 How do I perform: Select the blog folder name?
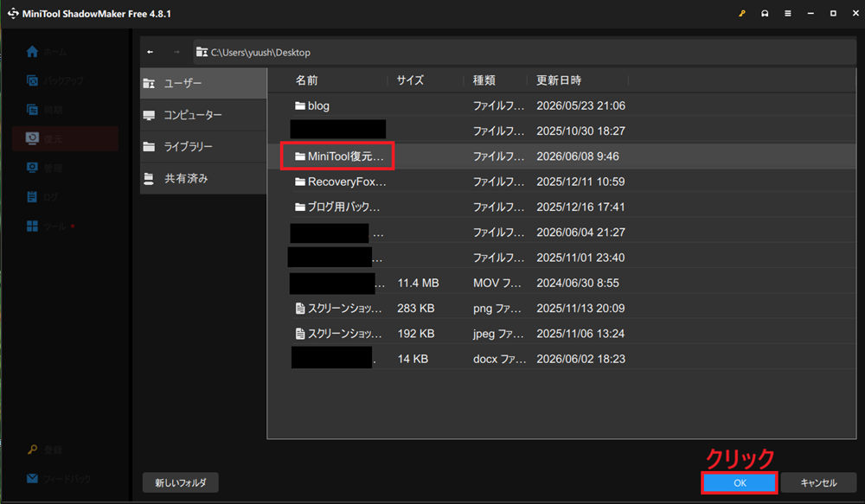point(318,105)
